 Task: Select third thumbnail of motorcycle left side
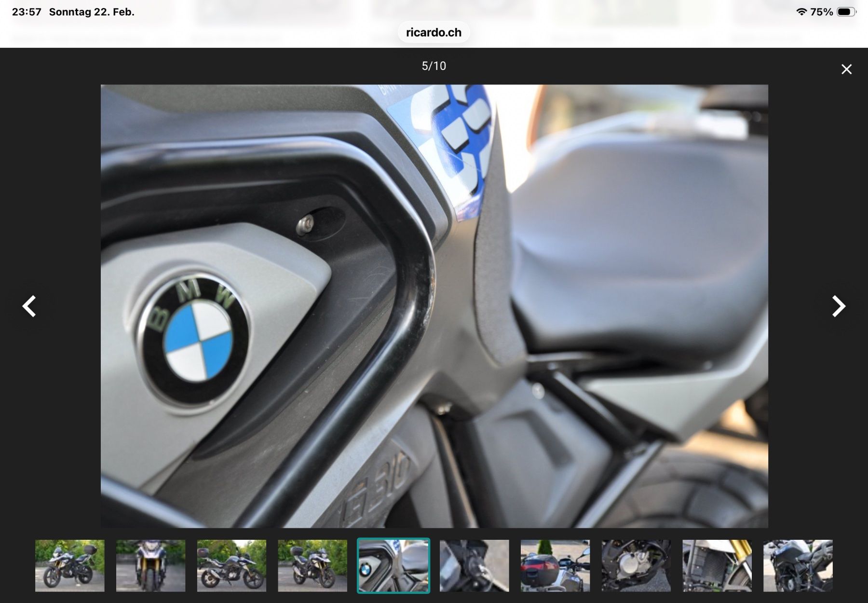point(231,565)
